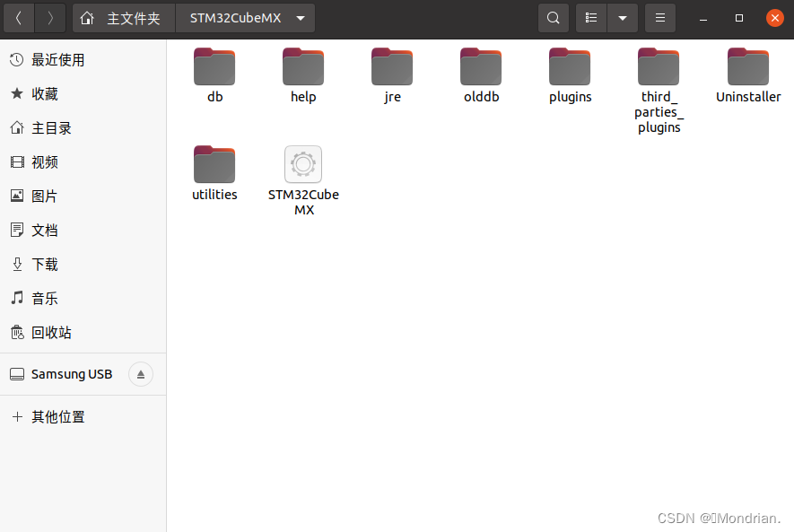The height and width of the screenshot is (532, 794).
Task: Open 文档 documents in sidebar
Action: (83, 231)
